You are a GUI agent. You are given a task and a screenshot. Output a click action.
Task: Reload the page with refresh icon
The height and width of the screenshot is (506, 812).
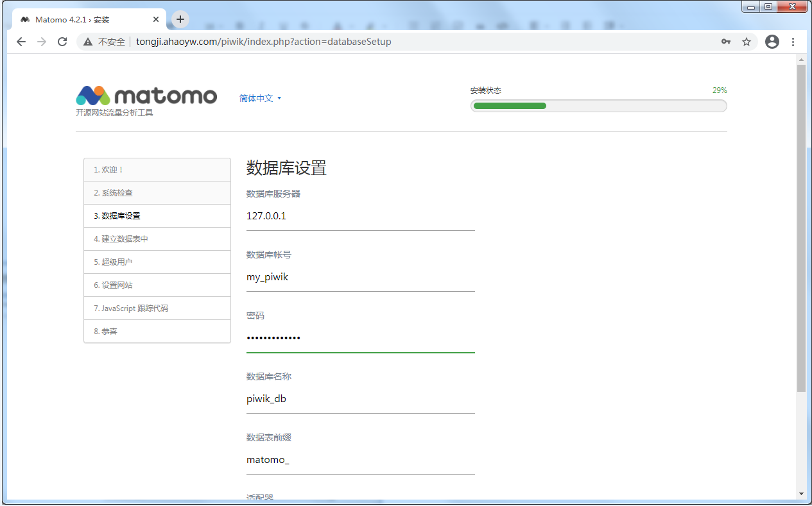click(x=62, y=42)
